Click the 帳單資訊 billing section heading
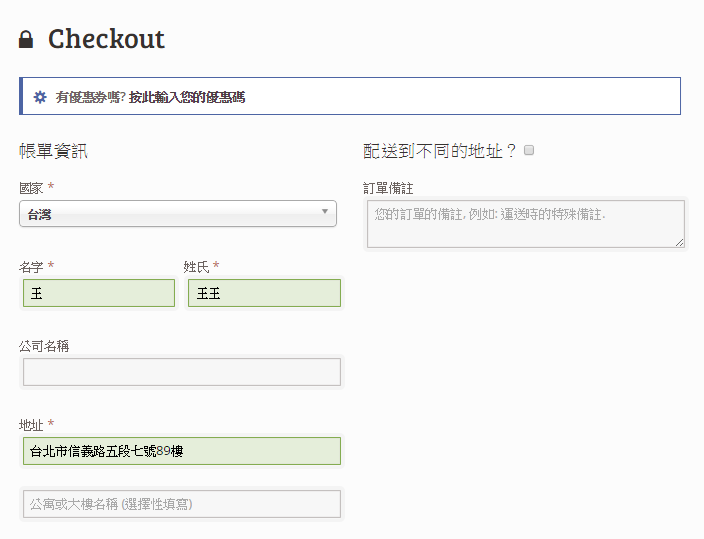The height and width of the screenshot is (539, 704). [x=53, y=151]
